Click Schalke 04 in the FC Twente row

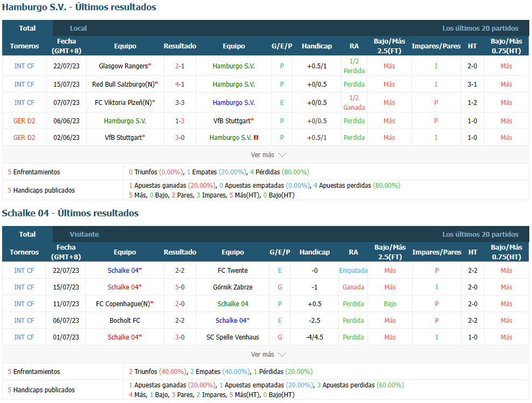point(124,271)
